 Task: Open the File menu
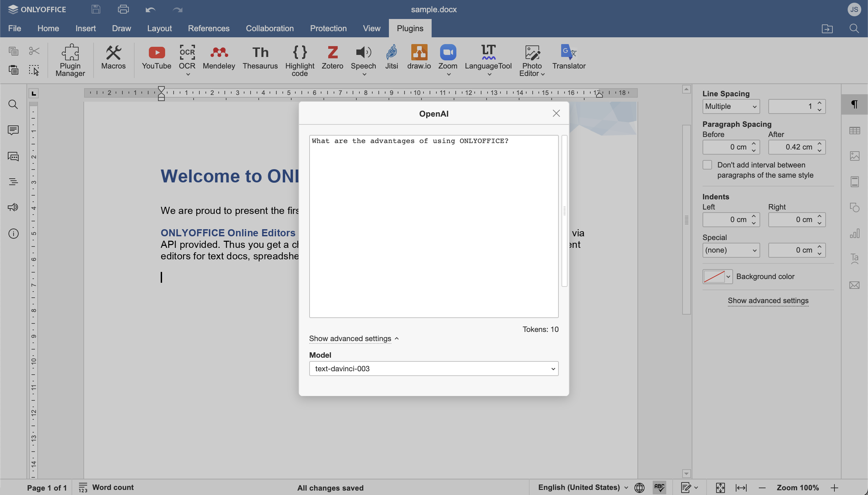(15, 28)
